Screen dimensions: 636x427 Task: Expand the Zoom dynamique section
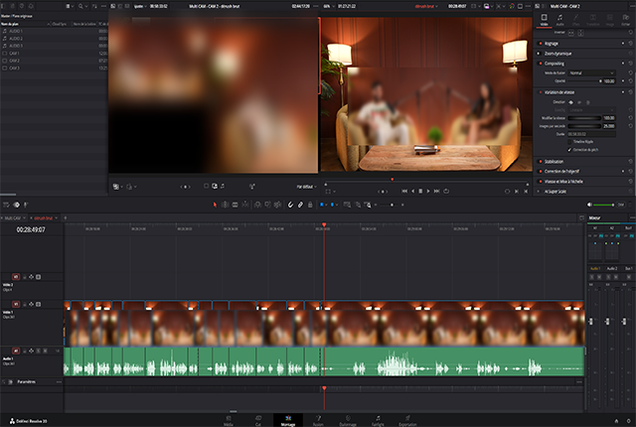tap(560, 54)
